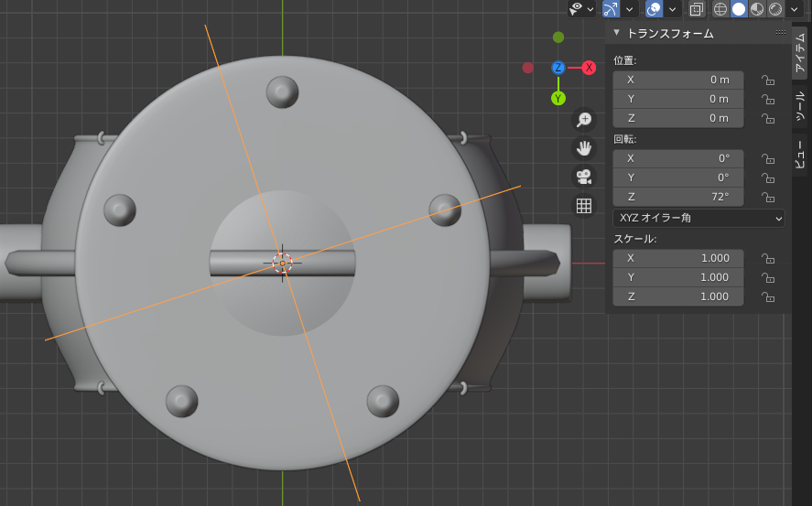Click negative X dark red gizmo dot
This screenshot has width=812, height=506.
tap(527, 68)
